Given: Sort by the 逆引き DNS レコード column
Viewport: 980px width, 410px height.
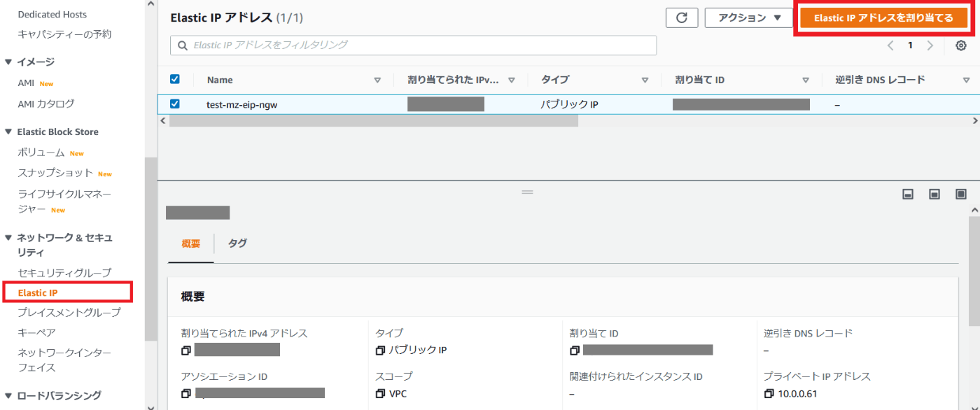Looking at the screenshot, I should coord(965,80).
